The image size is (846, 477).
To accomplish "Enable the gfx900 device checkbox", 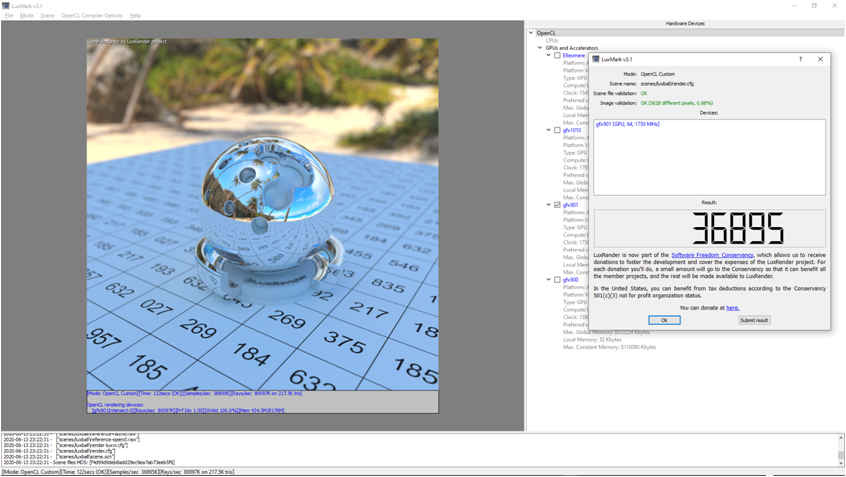I will point(557,280).
